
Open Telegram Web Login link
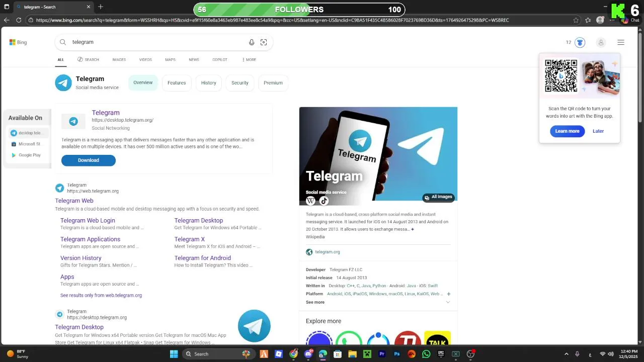click(x=88, y=220)
